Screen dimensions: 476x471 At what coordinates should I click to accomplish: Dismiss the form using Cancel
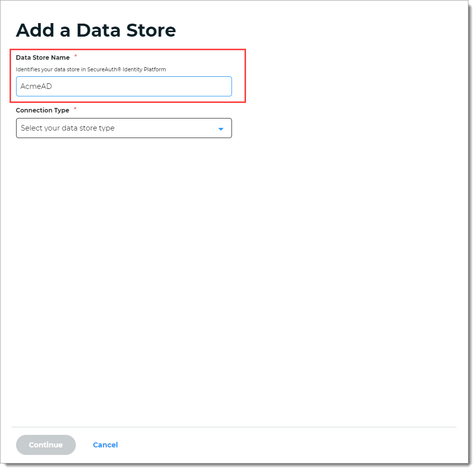coord(105,445)
